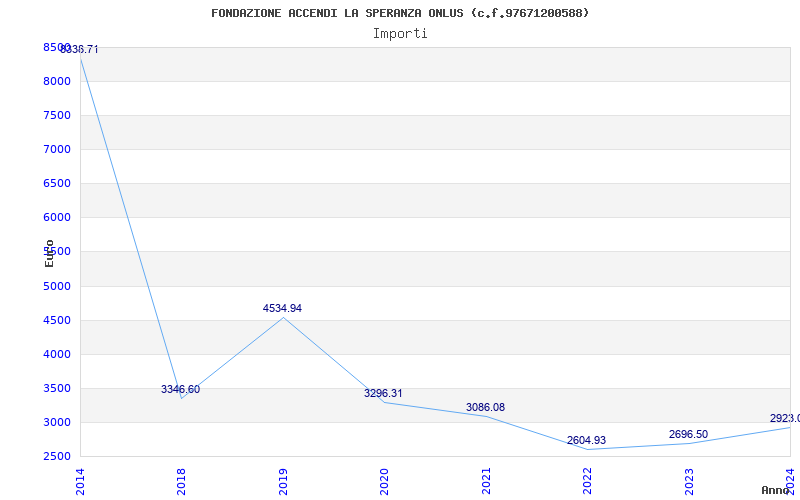The width and height of the screenshot is (800, 500).
Task: Click y-axis value 8000
Action: (x=57, y=81)
